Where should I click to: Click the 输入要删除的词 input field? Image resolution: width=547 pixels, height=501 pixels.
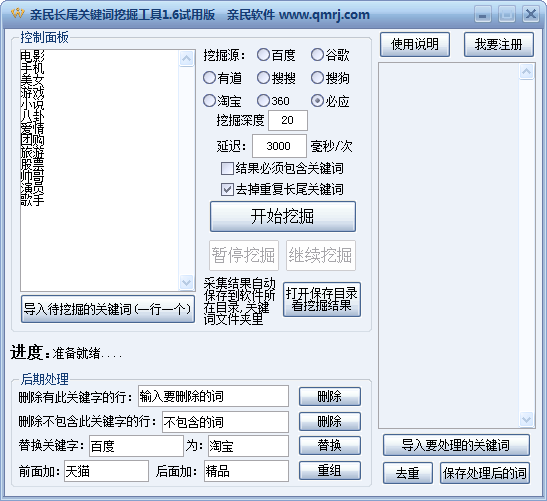[x=213, y=396]
